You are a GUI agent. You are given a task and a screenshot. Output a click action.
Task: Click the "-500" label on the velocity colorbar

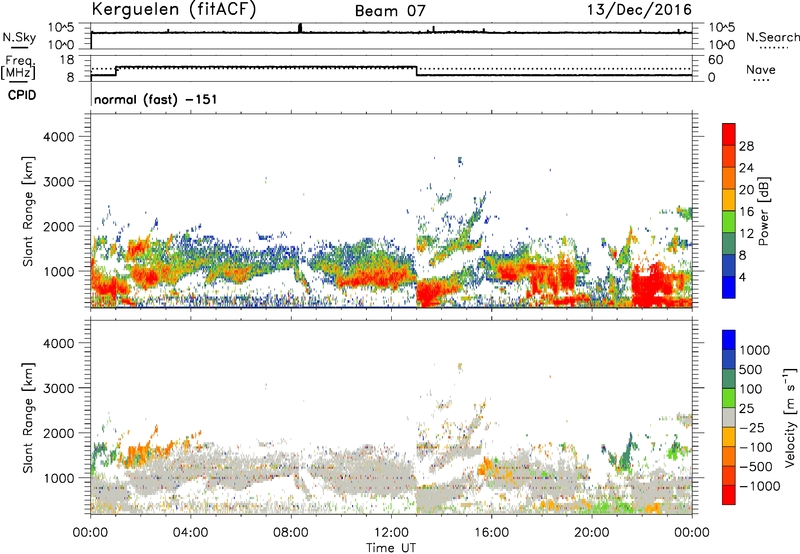(x=756, y=467)
